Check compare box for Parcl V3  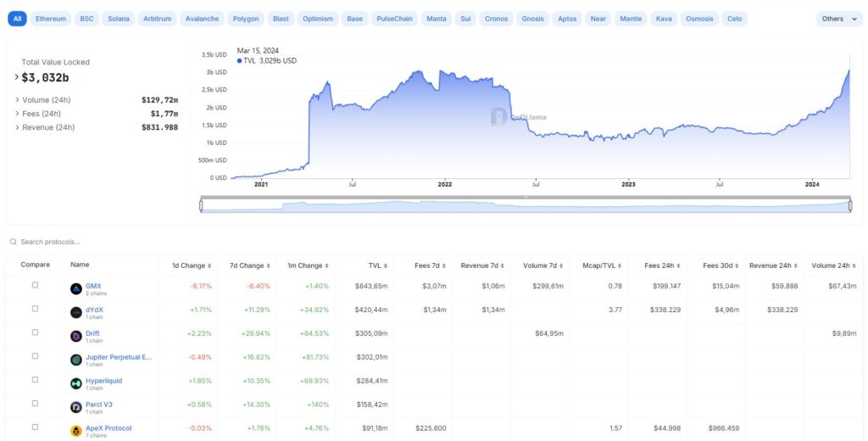click(35, 404)
